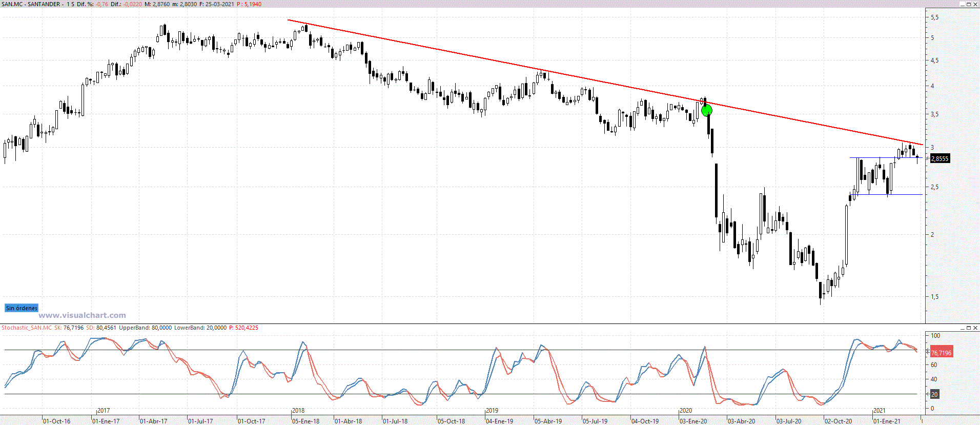Click the 2019 year marker on time axis
This screenshot has height=425, width=980.
click(492, 411)
